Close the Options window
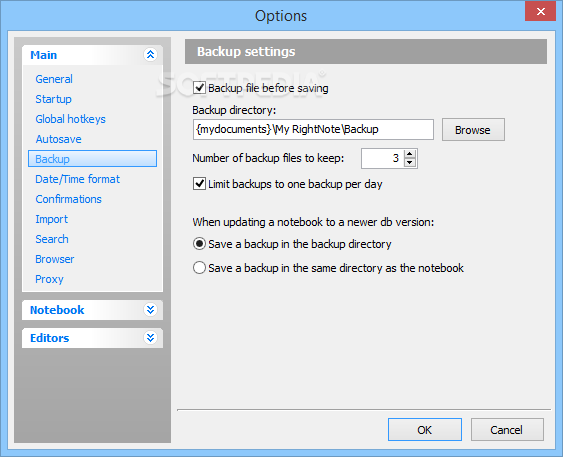The width and height of the screenshot is (563, 457). click(x=540, y=11)
